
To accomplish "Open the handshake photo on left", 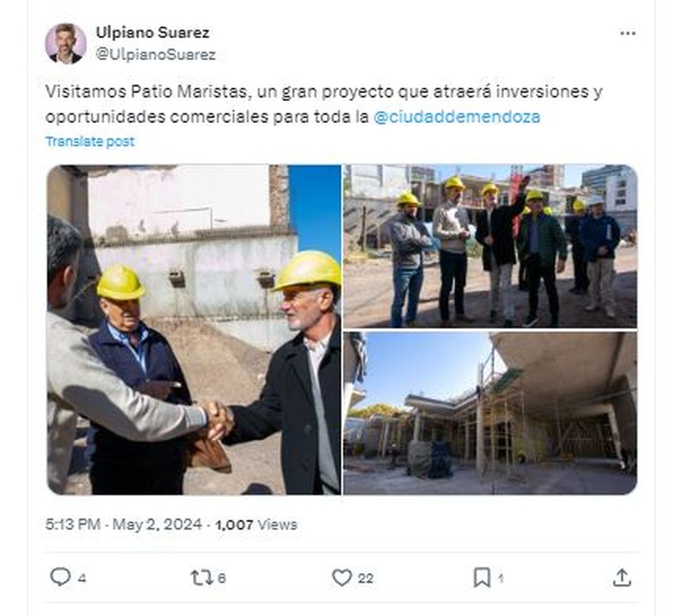I will (x=194, y=330).
